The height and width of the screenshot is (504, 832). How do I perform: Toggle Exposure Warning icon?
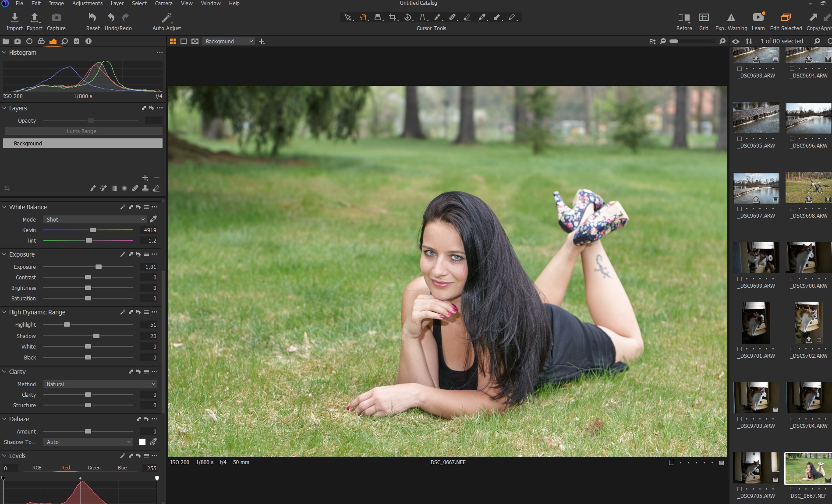[x=731, y=18]
